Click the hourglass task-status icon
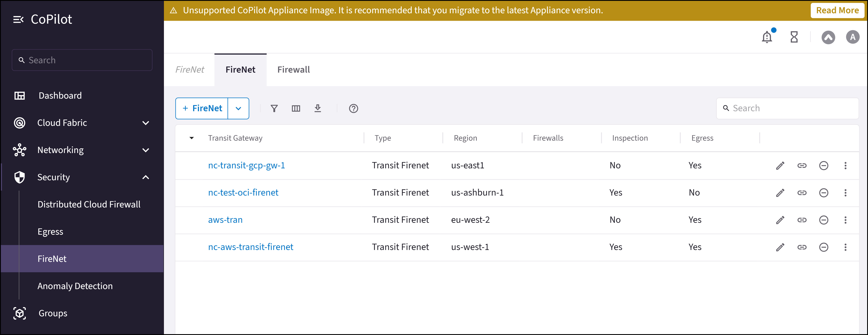The width and height of the screenshot is (868, 335). pyautogui.click(x=794, y=37)
